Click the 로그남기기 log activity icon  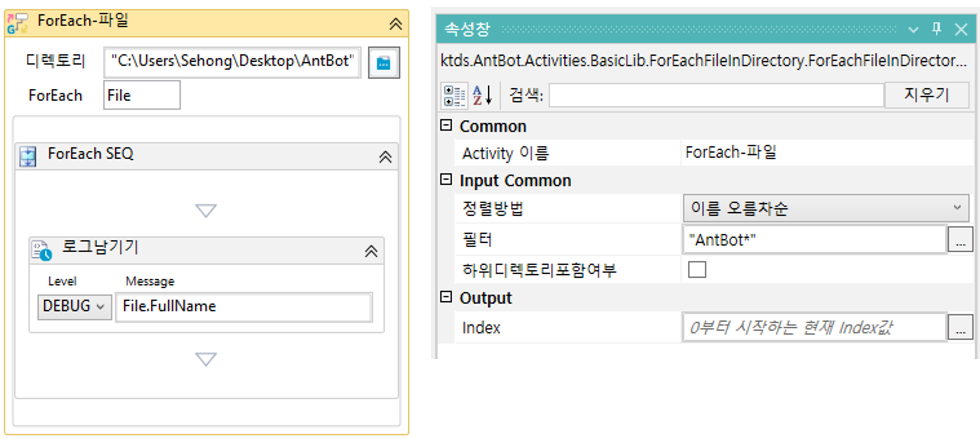click(41, 250)
